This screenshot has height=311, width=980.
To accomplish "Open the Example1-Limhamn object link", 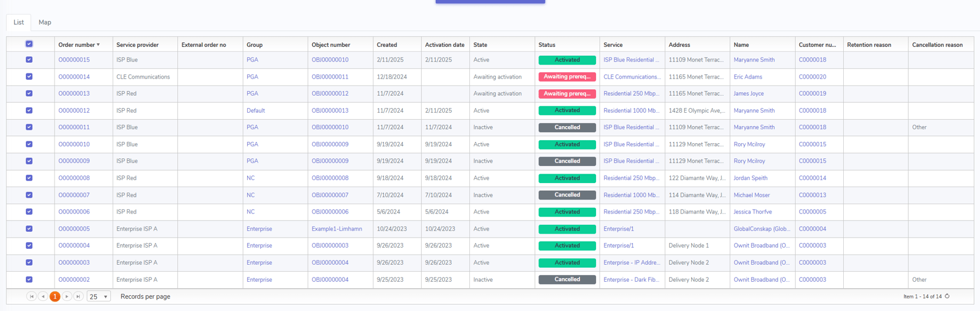I will pyautogui.click(x=336, y=229).
